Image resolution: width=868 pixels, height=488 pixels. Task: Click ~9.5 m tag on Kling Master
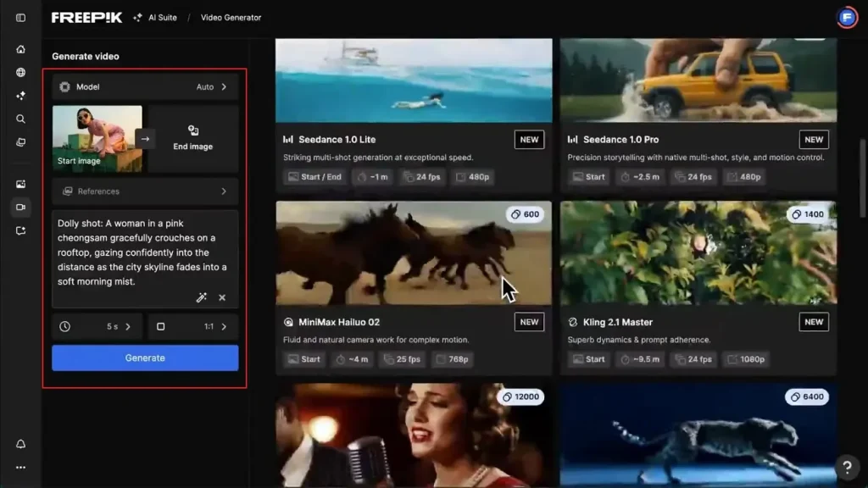(x=641, y=359)
